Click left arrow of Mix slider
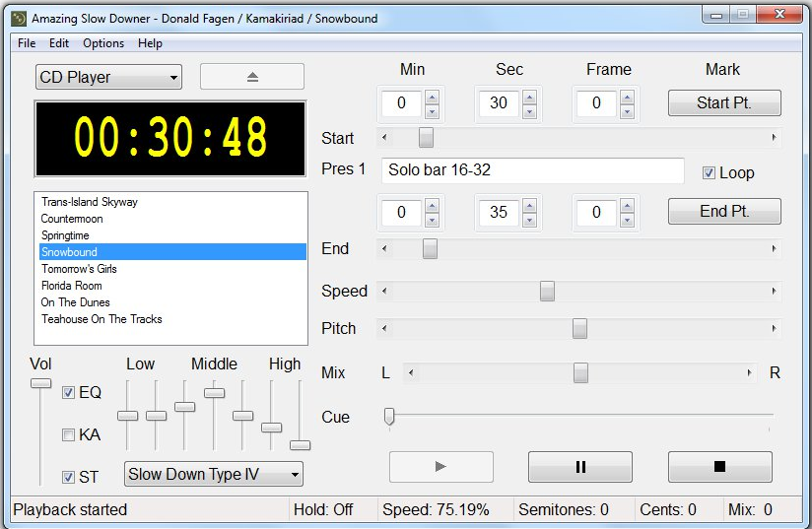Viewport: 812px width, 529px height. click(x=411, y=372)
